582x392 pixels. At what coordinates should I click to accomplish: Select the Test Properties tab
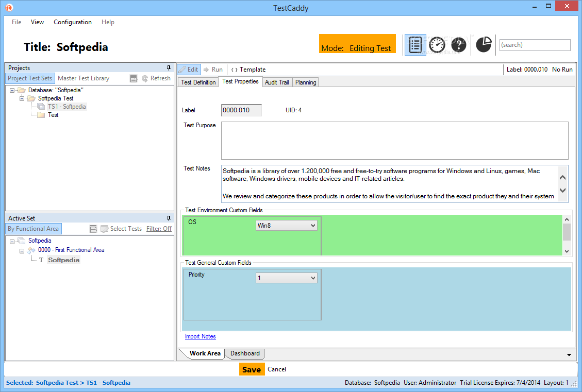240,81
